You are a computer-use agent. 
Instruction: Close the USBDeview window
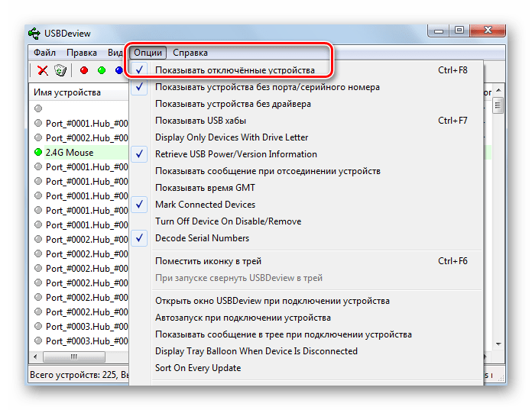[488, 31]
